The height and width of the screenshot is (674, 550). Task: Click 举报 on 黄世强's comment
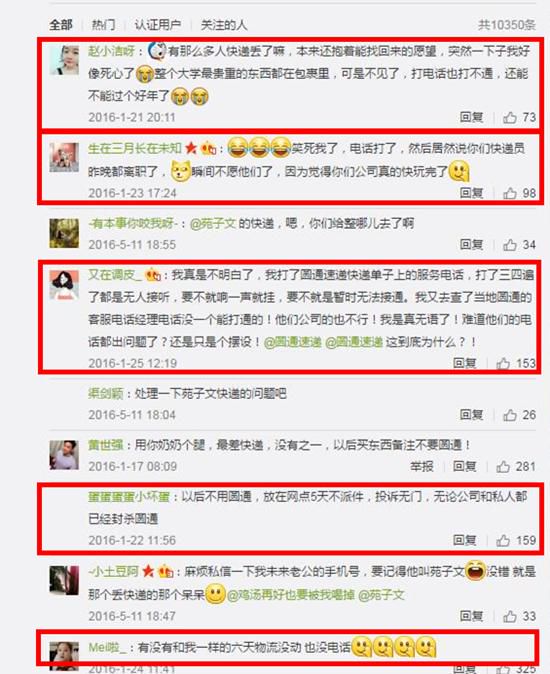tap(422, 466)
